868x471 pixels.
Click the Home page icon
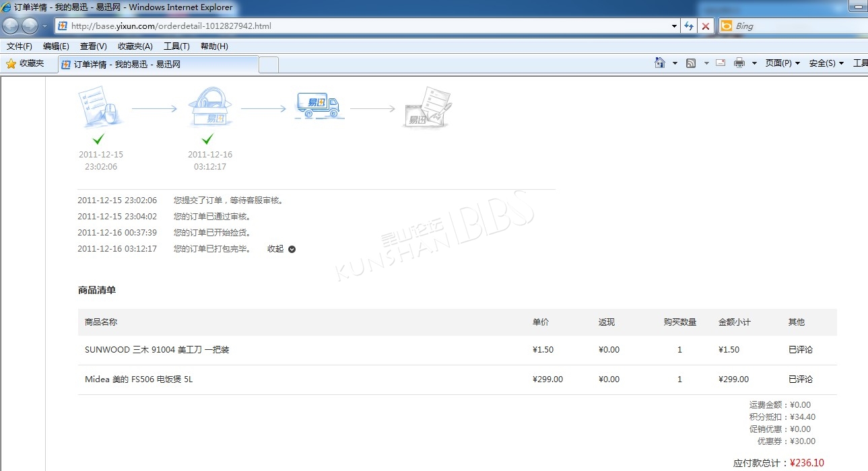pyautogui.click(x=660, y=63)
